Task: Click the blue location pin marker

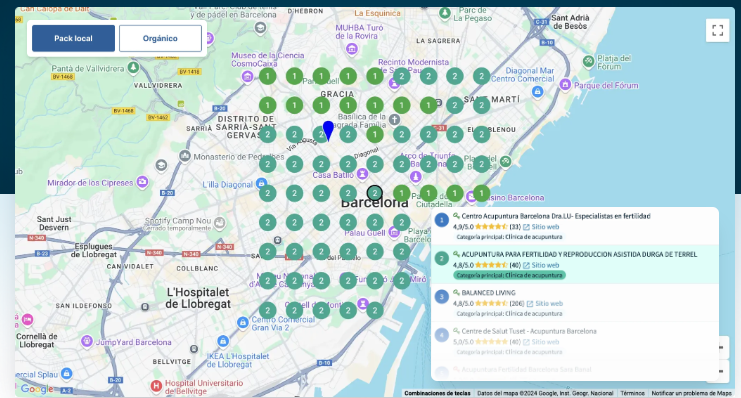Action: coord(328,130)
